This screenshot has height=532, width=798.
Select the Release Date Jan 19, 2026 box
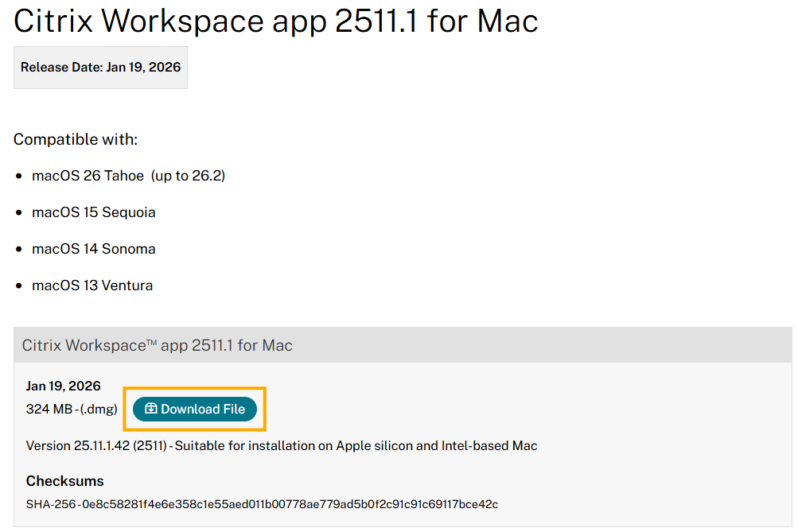point(100,68)
